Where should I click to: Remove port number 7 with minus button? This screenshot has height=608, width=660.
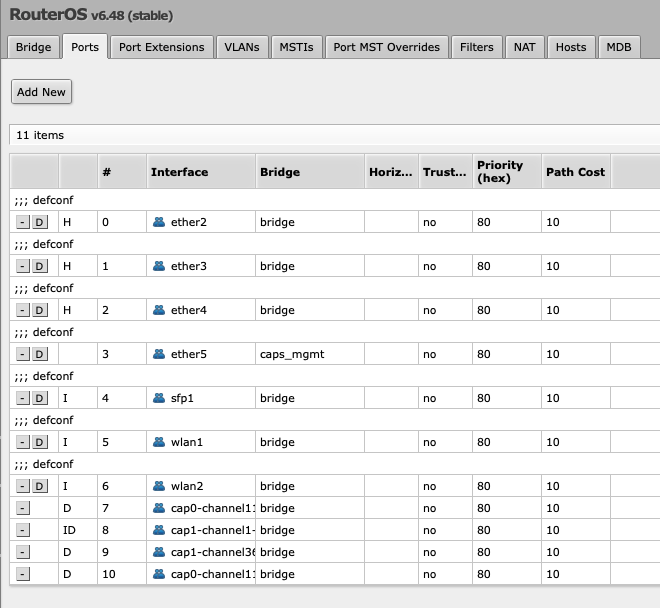pyautogui.click(x=23, y=508)
